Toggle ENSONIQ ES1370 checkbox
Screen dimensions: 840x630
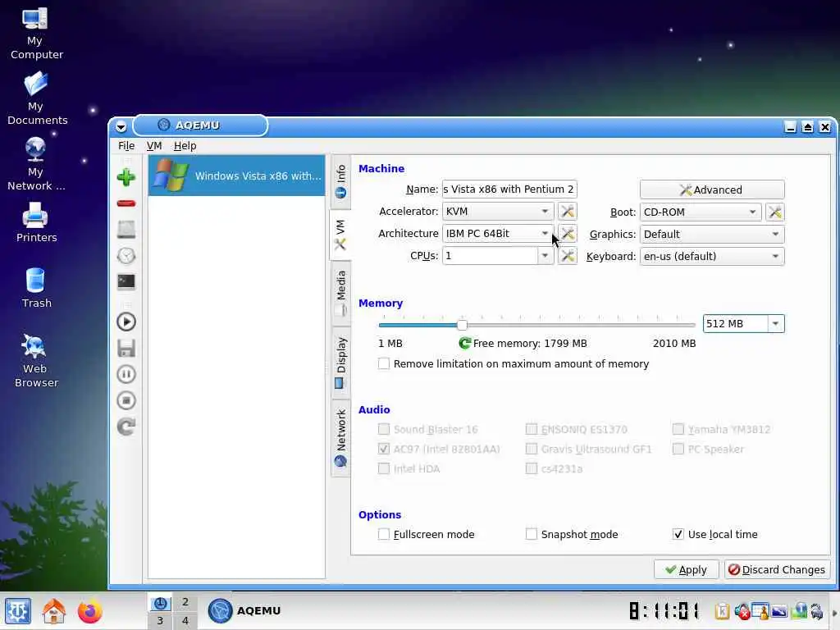[532, 429]
